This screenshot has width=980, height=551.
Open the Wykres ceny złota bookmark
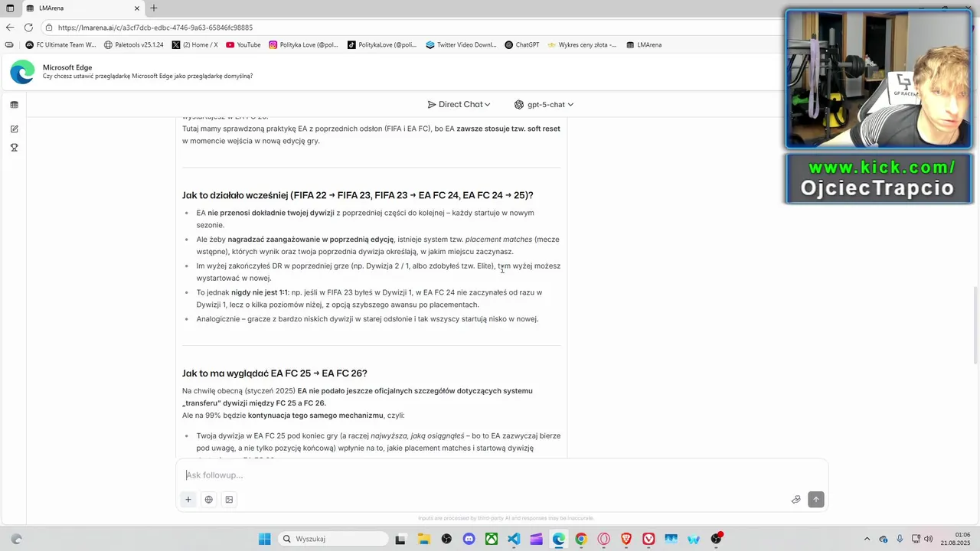coord(582,44)
